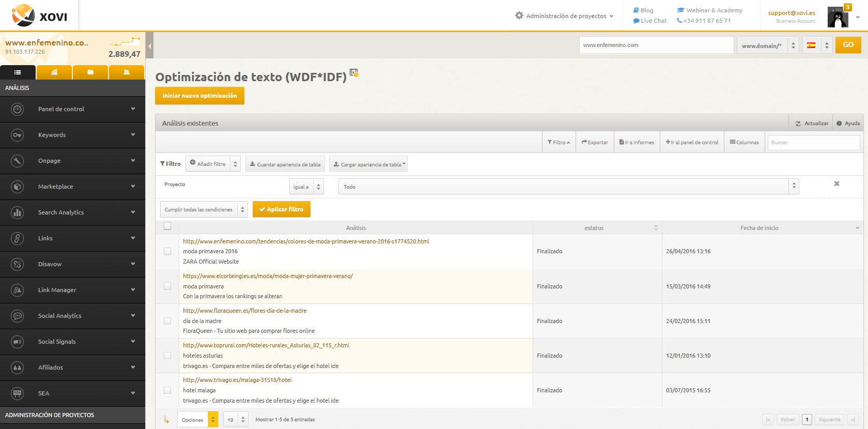Click Exportar in the table toolbar
The image size is (868, 429).
[595, 142]
